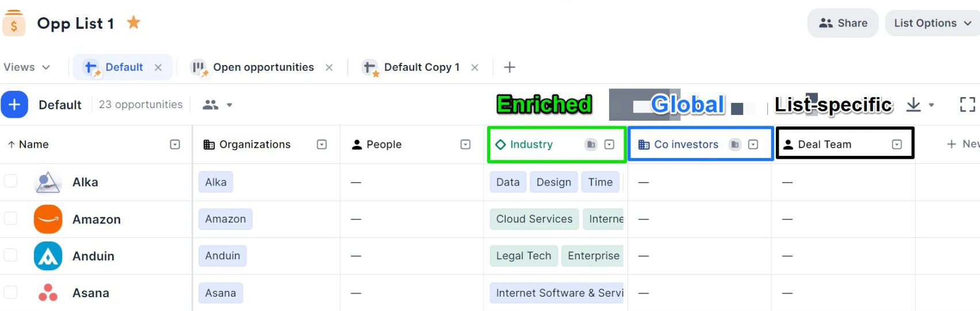Image resolution: width=980 pixels, height=311 pixels.
Task: Open the Industry column options menu
Action: 610,144
